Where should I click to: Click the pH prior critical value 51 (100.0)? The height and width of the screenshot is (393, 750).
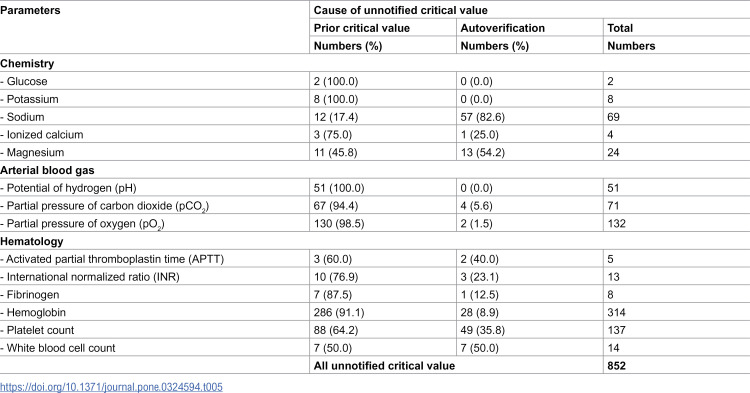[339, 188]
